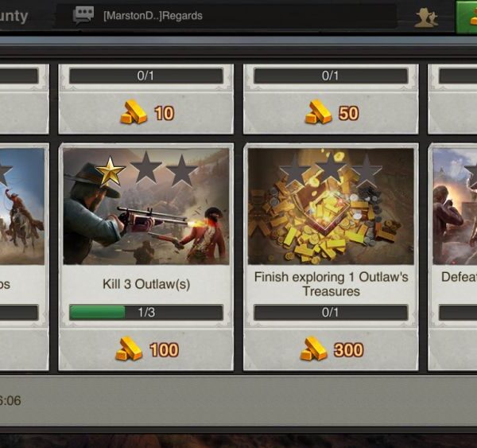
Task: Open the horse rider quest card artwork
Action: tap(22, 206)
